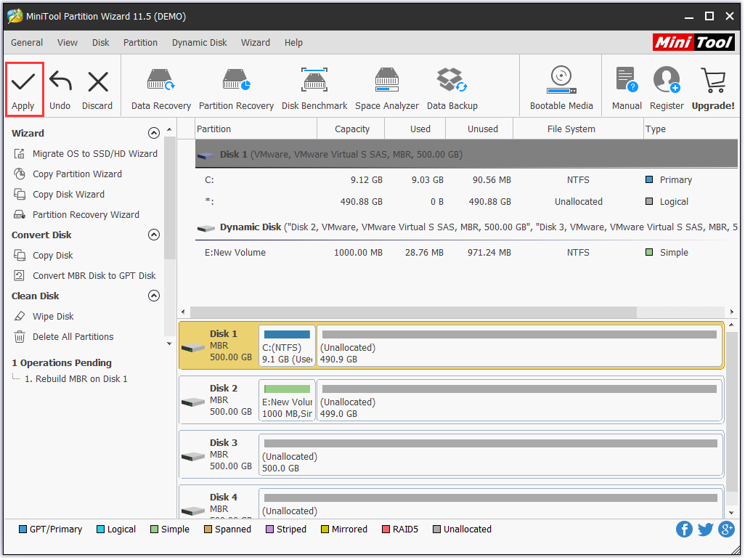745x560 pixels.
Task: Open the Dynamic Disk menu
Action: tap(200, 42)
